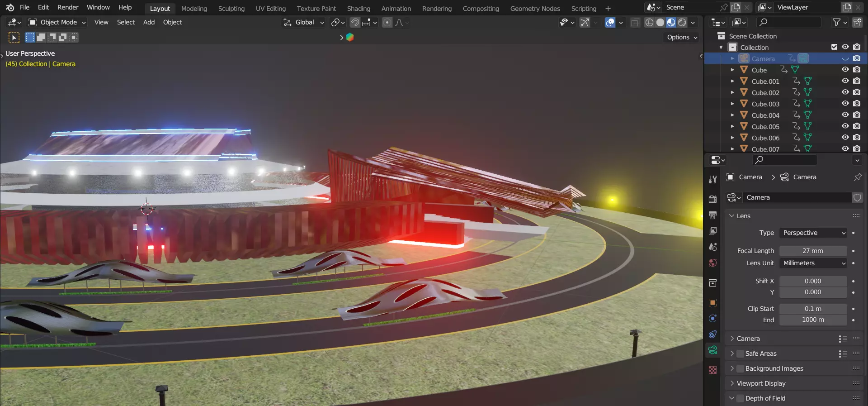
Task: Toggle X-ray mode icon
Action: (x=635, y=22)
